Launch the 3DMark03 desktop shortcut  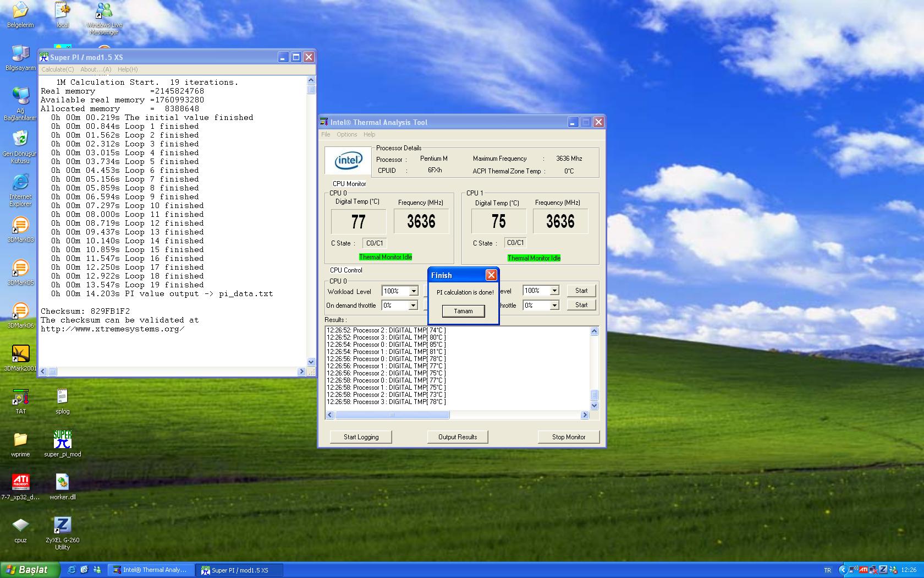point(20,230)
